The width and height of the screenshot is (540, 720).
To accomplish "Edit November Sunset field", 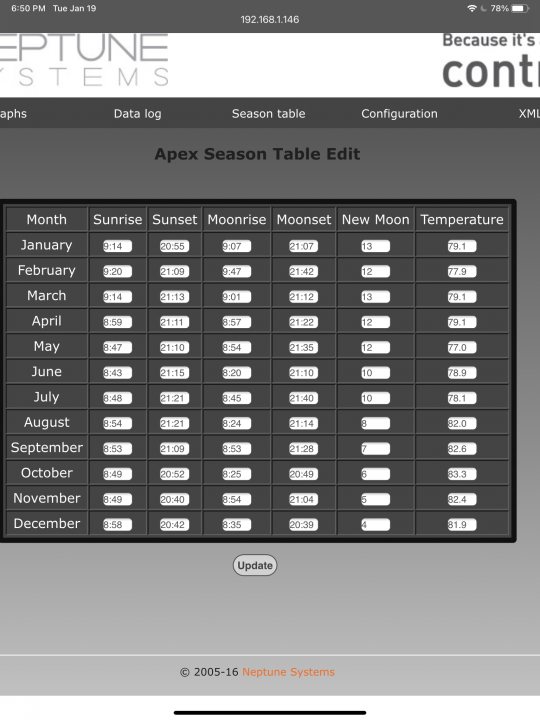I will point(174,499).
